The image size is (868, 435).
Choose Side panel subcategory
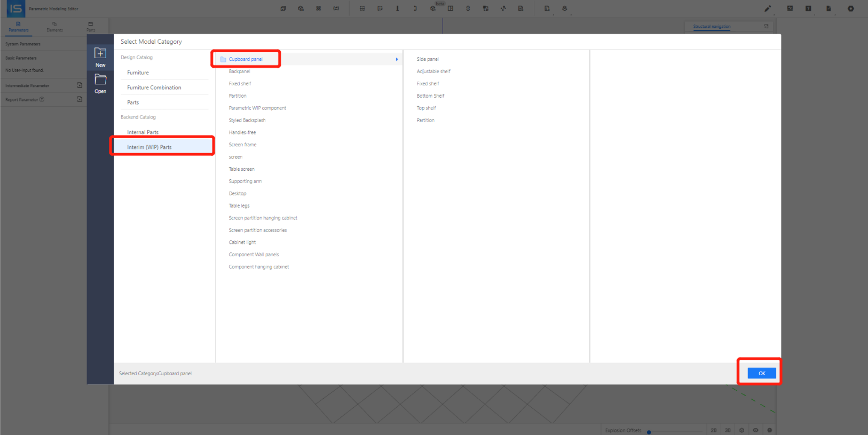[428, 59]
